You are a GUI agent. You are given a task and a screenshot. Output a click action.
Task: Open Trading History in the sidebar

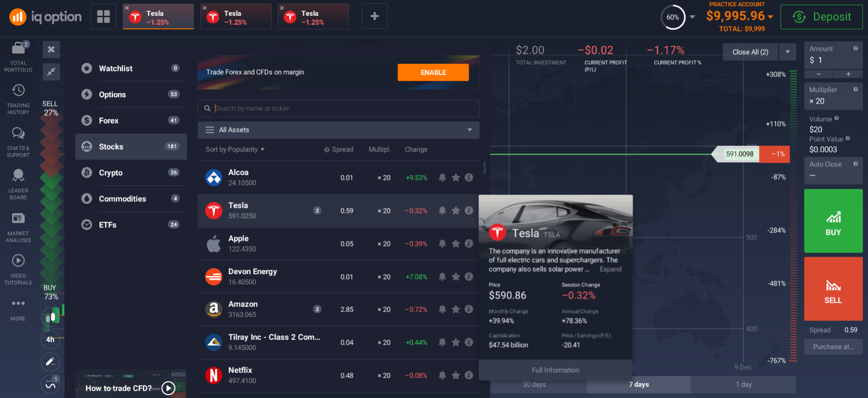tap(19, 99)
